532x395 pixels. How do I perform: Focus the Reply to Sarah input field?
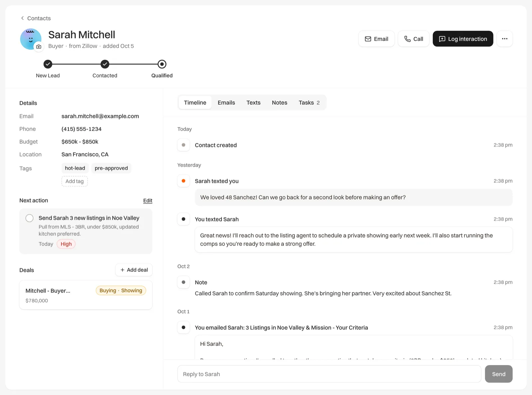(x=329, y=374)
